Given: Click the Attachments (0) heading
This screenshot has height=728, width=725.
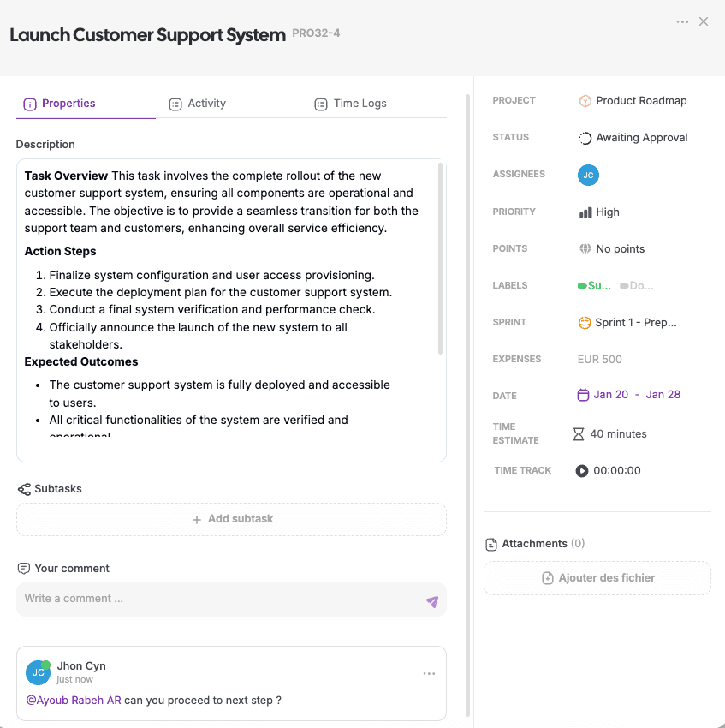Looking at the screenshot, I should point(543,544).
